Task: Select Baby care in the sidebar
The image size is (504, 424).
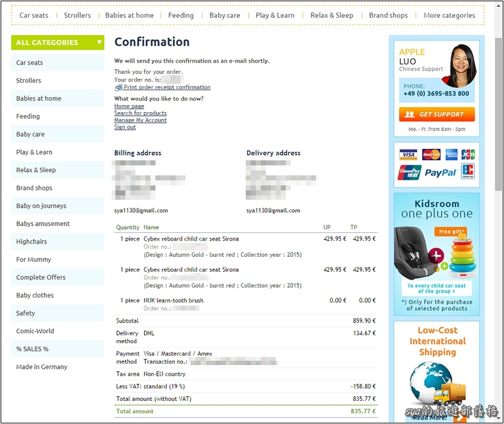Action: 58,134
